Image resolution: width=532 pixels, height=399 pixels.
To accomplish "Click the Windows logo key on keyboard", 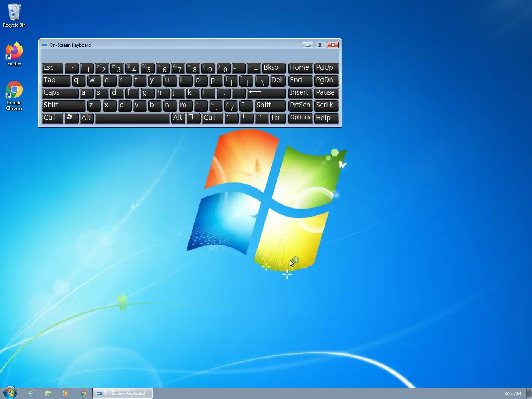I will [71, 118].
